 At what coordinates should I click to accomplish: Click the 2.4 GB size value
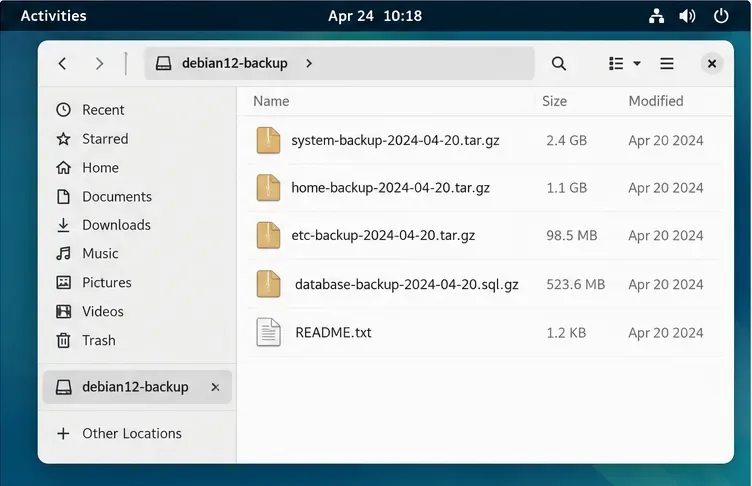[566, 141]
